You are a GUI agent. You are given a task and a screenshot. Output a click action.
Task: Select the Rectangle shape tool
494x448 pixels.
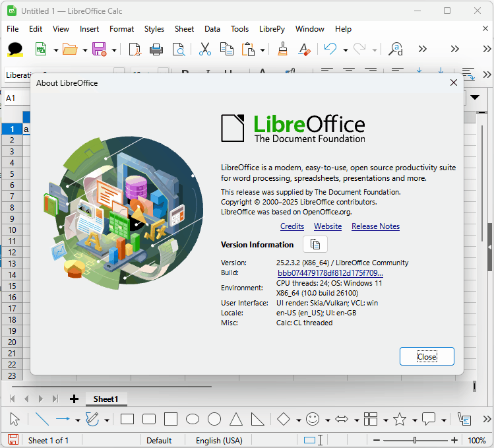tap(127, 420)
